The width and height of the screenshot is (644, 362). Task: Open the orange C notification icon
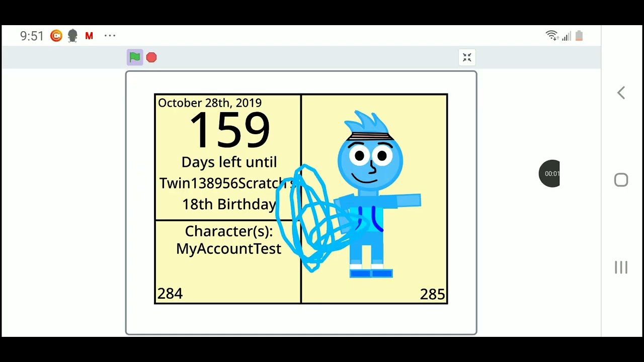[x=56, y=36]
